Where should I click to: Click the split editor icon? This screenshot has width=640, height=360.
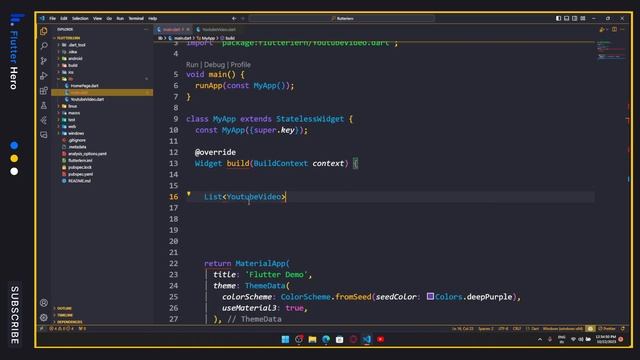click(x=614, y=29)
